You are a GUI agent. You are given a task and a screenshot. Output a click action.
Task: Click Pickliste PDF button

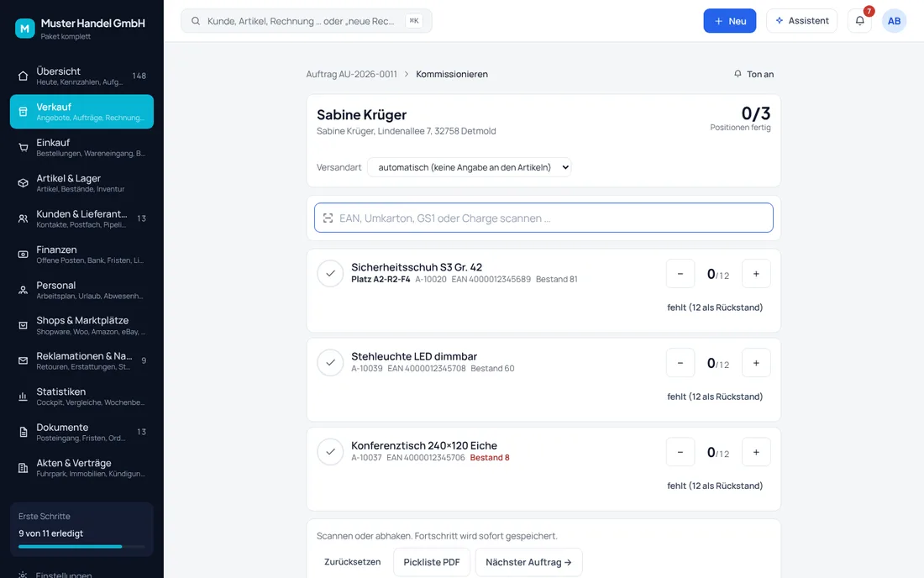432,562
